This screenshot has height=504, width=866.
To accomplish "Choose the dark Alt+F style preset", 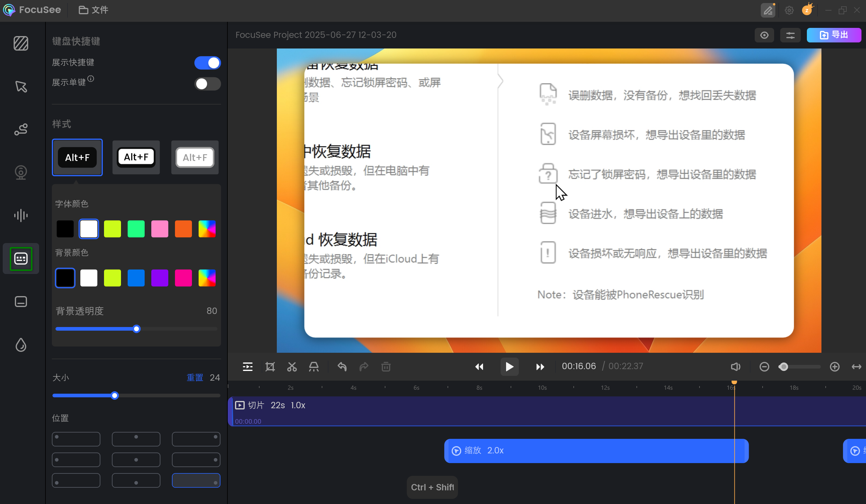I will click(x=77, y=157).
